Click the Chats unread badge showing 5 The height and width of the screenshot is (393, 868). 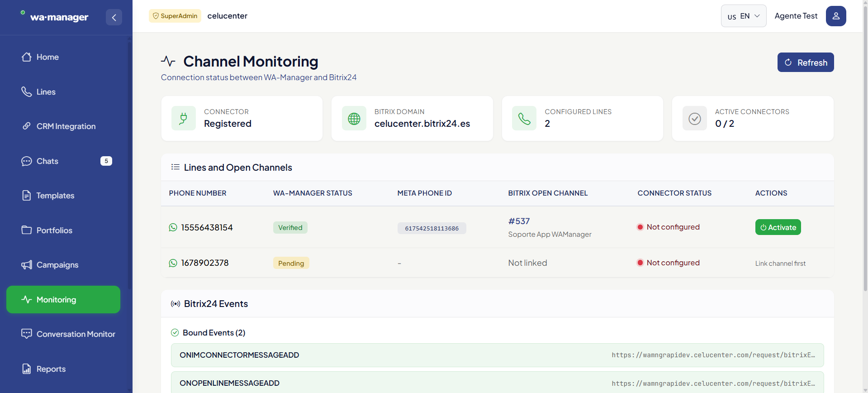click(x=106, y=161)
